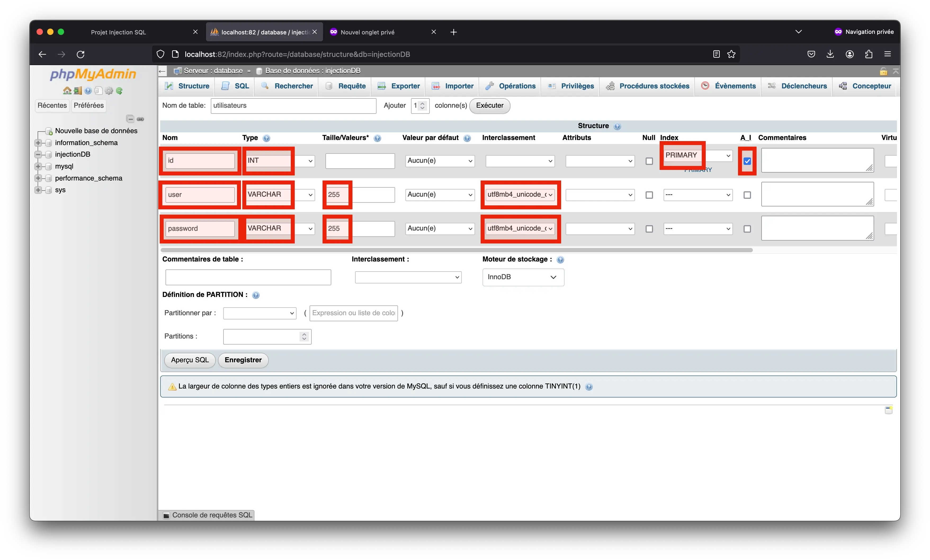The image size is (930, 560).
Task: Open the Type dropdown for id column
Action: tap(280, 161)
